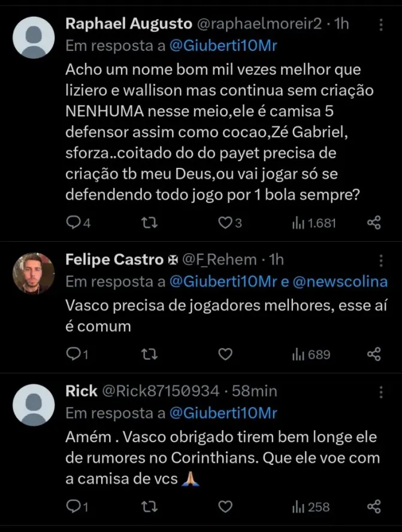Open @newscolina profile link
Screen dimensions: 402x532
(339, 281)
